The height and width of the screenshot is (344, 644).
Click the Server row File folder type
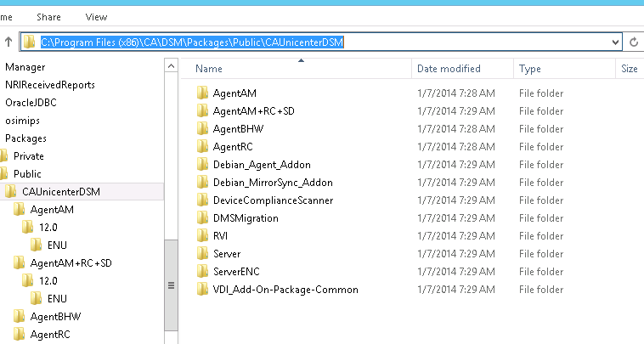coord(541,254)
